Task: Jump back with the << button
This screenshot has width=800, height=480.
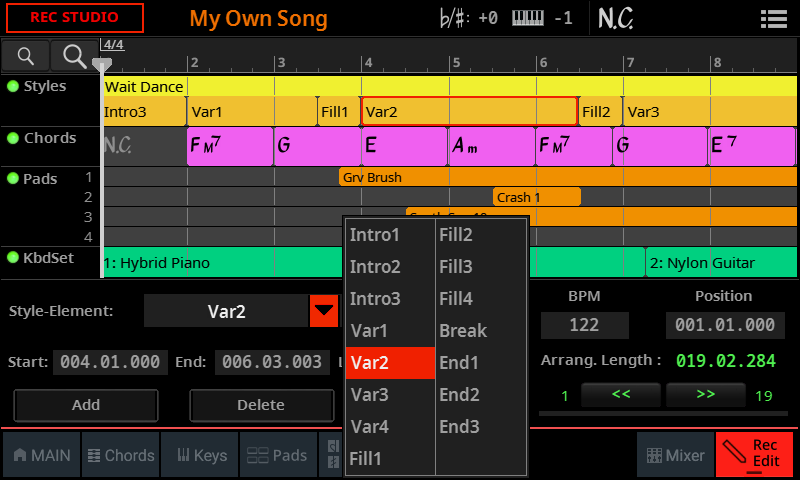Action: [x=621, y=395]
